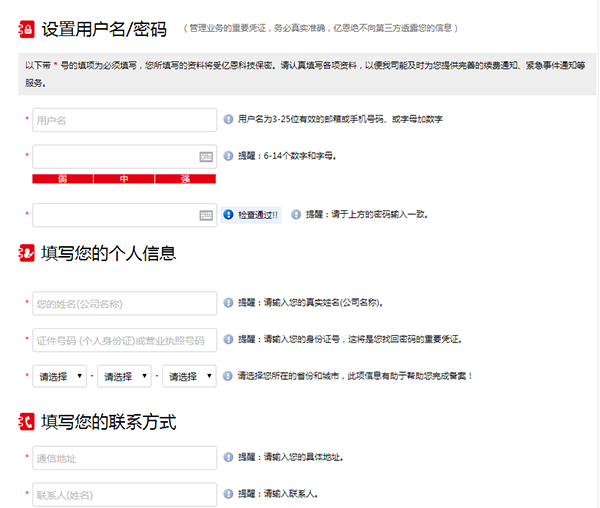The height and width of the screenshot is (508, 600).
Task: Click the 强 password strength segment
Action: (186, 179)
